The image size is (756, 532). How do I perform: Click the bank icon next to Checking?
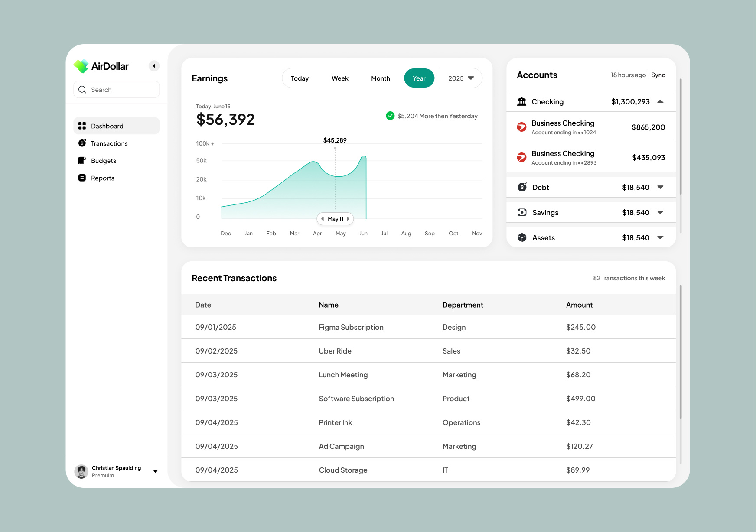pyautogui.click(x=521, y=101)
